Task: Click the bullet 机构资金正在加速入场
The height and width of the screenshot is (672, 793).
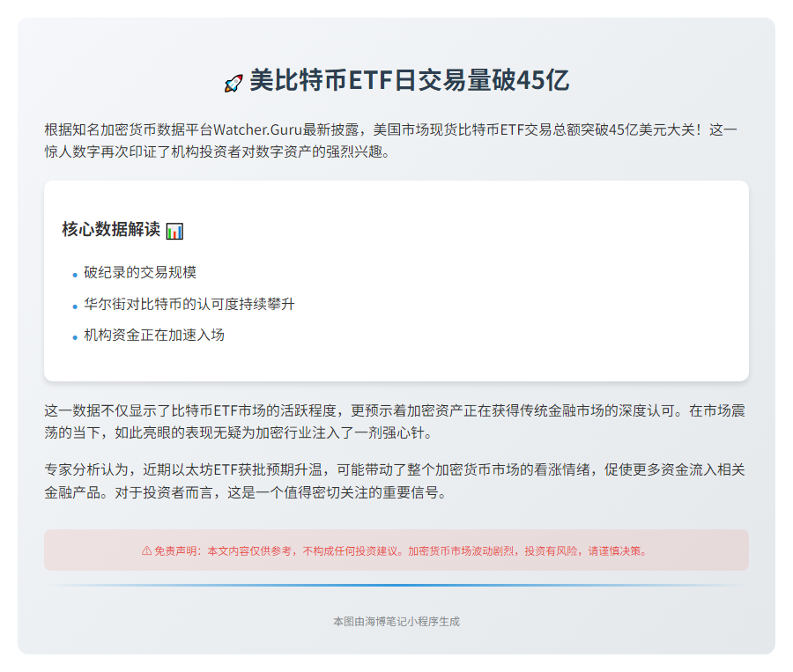Action: (154, 336)
